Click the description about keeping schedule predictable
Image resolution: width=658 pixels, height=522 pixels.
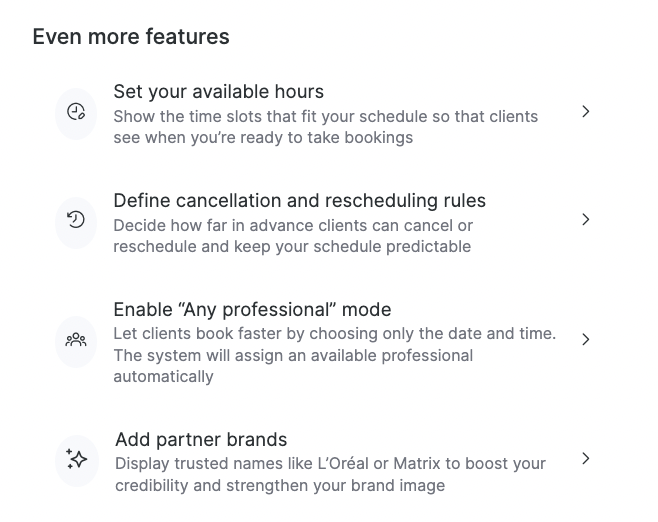[292, 236]
